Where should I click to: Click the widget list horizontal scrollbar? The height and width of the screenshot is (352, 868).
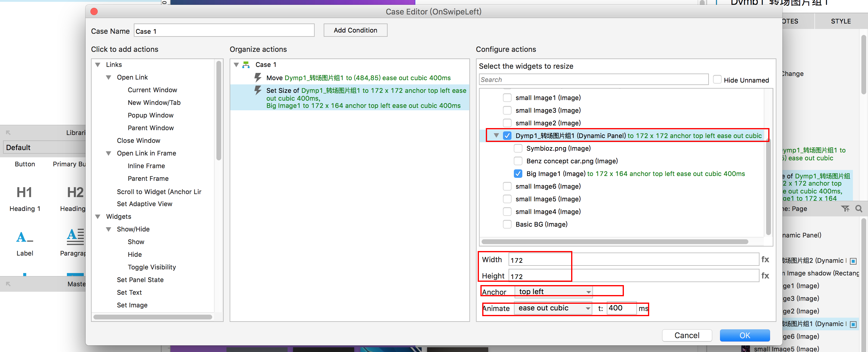click(615, 241)
